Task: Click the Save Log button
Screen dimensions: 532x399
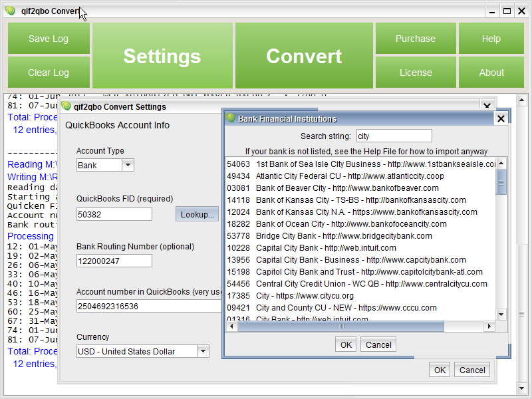Action: point(49,39)
